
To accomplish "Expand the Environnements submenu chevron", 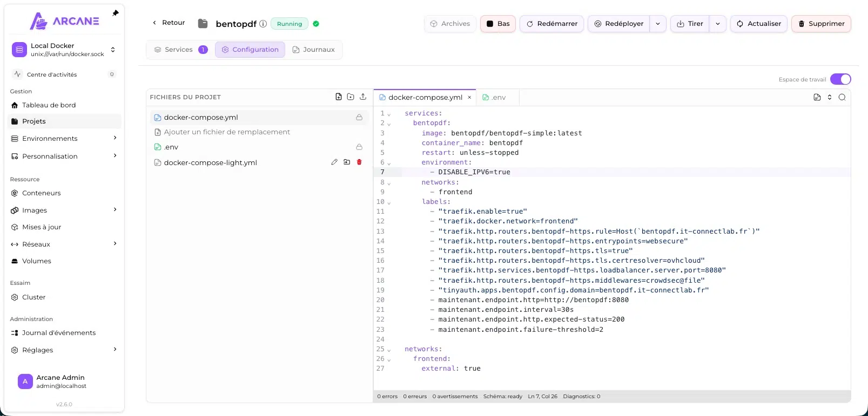I will 115,138.
